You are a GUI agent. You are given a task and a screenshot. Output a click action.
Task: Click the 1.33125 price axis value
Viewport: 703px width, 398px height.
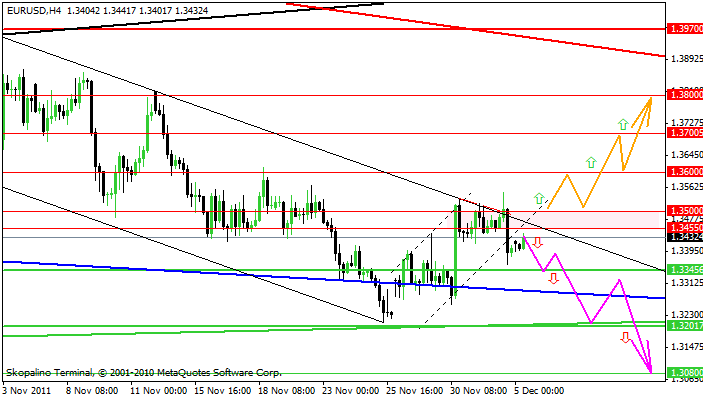click(687, 283)
